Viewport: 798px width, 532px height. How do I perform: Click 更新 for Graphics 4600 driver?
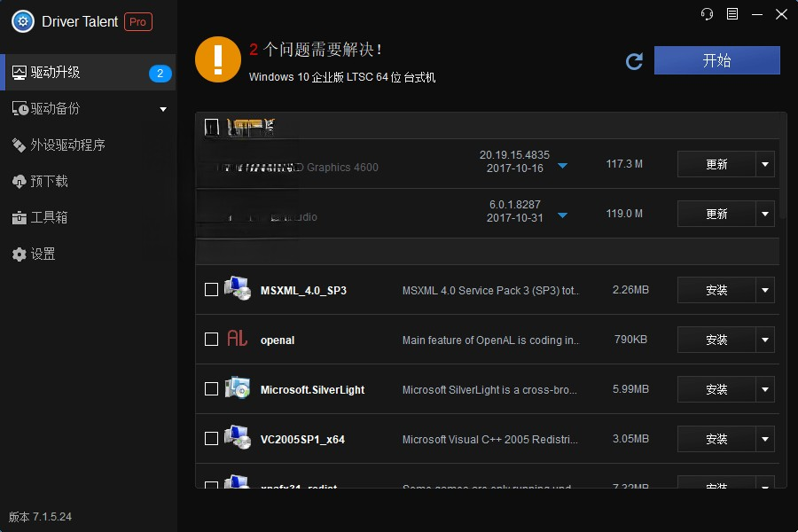(x=716, y=164)
